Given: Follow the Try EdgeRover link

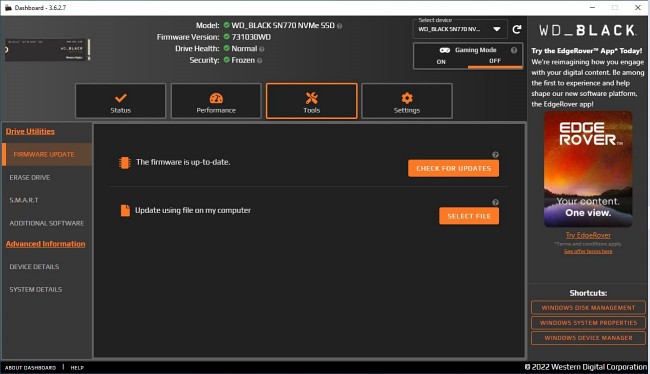Looking at the screenshot, I should tap(588, 235).
